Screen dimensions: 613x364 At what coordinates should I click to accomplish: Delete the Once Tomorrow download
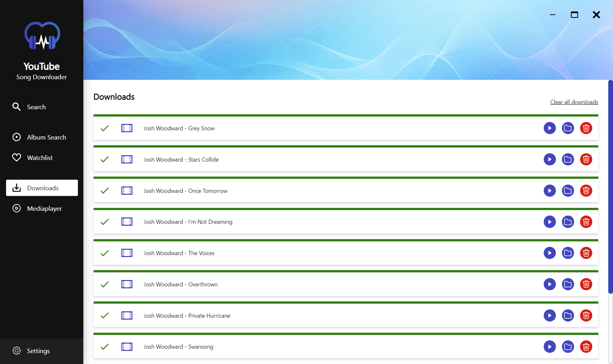point(586,191)
